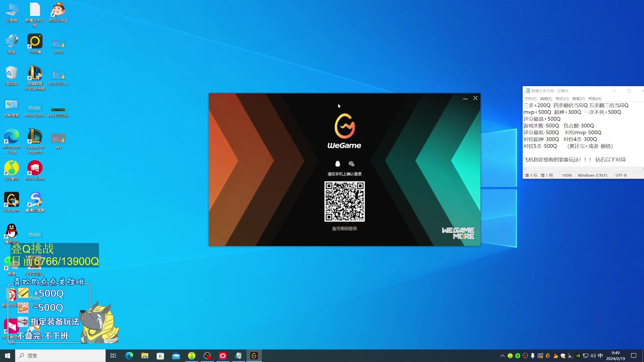
Task: Switch Chinese input method indicator 中
Action: (x=600, y=356)
